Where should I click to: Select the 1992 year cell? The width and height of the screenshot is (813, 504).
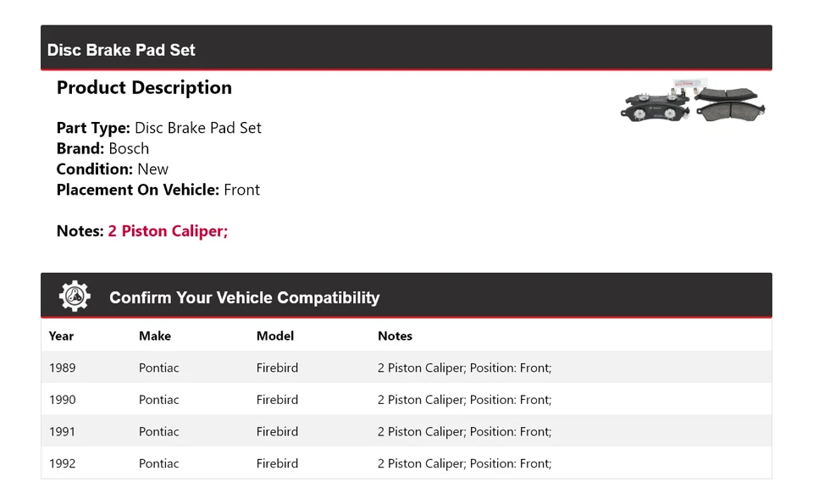tap(62, 463)
